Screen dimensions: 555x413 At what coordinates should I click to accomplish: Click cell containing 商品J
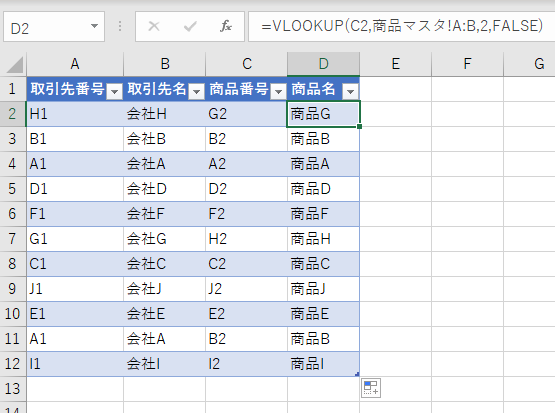click(324, 289)
